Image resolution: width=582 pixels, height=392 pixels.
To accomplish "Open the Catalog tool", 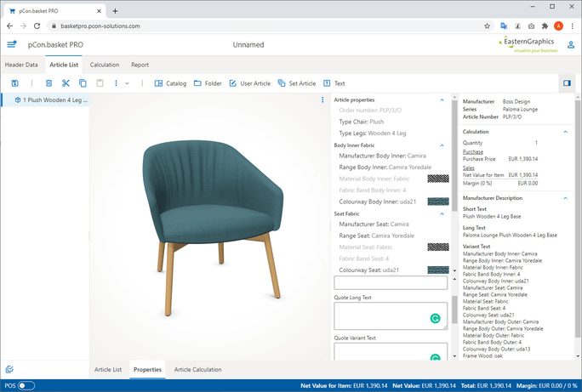I will [170, 83].
